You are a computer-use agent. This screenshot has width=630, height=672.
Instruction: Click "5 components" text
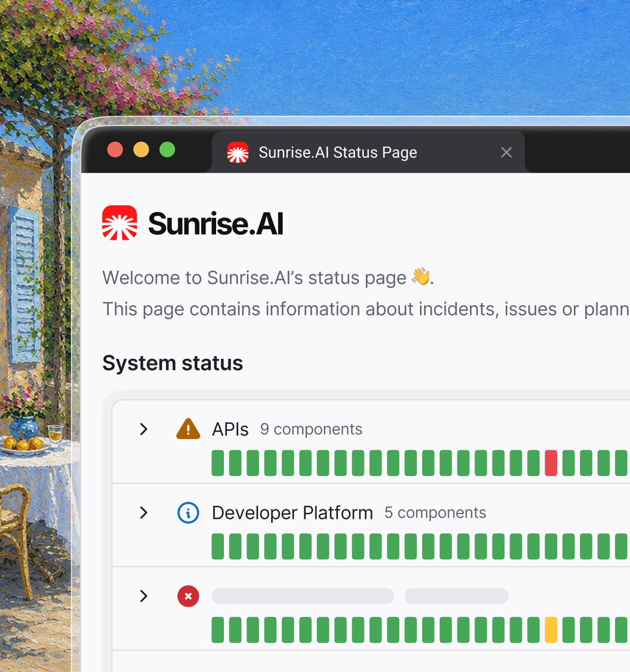point(435,512)
